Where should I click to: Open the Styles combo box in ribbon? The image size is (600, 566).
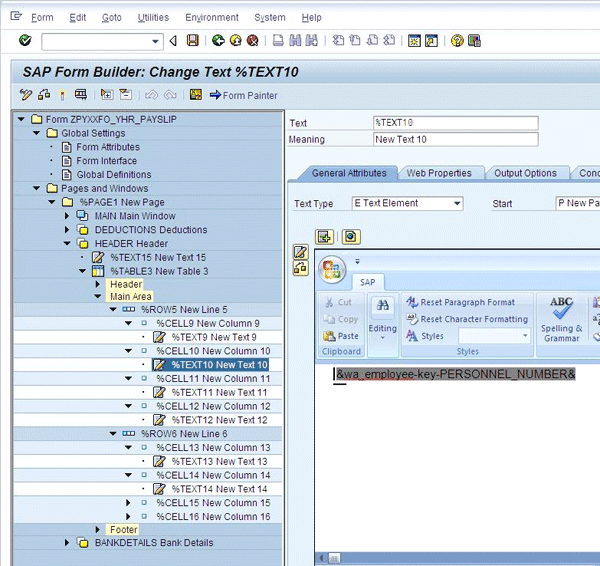click(x=493, y=336)
